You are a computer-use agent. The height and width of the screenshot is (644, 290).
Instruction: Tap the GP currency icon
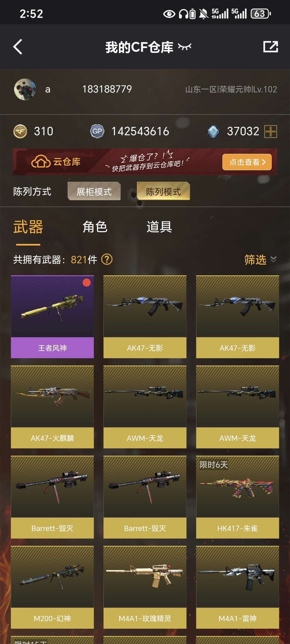(97, 131)
